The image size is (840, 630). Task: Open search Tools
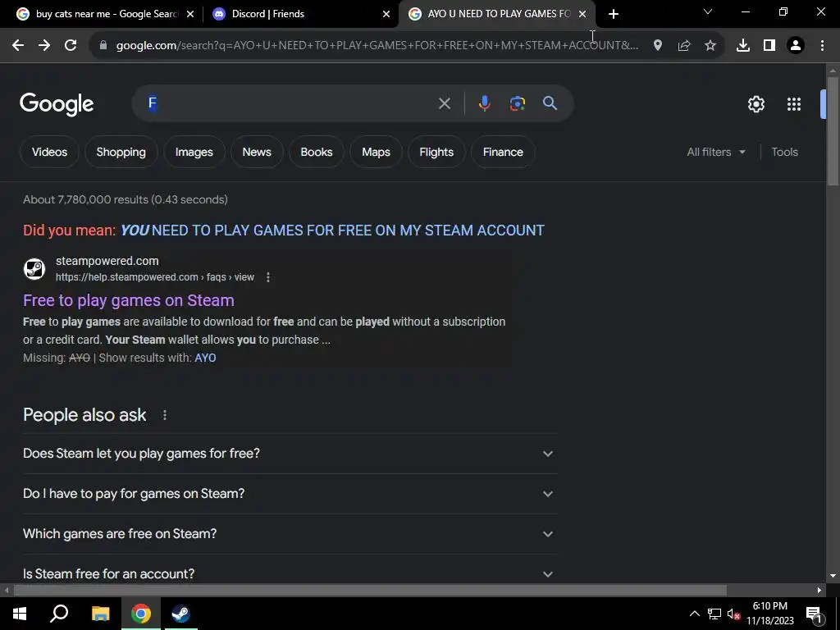click(784, 152)
